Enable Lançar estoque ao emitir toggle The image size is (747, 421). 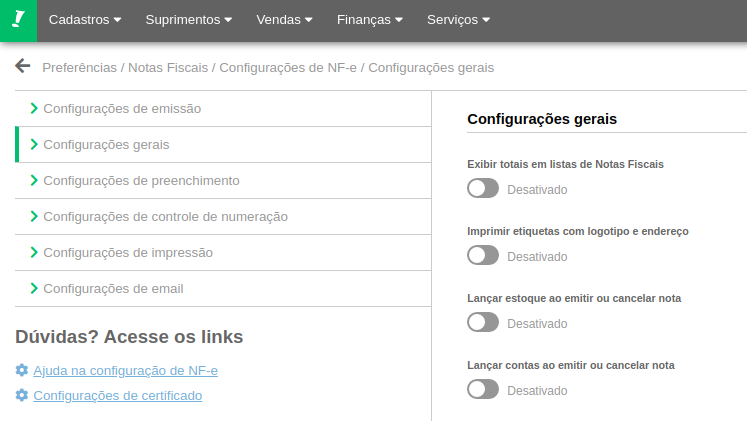click(x=483, y=322)
